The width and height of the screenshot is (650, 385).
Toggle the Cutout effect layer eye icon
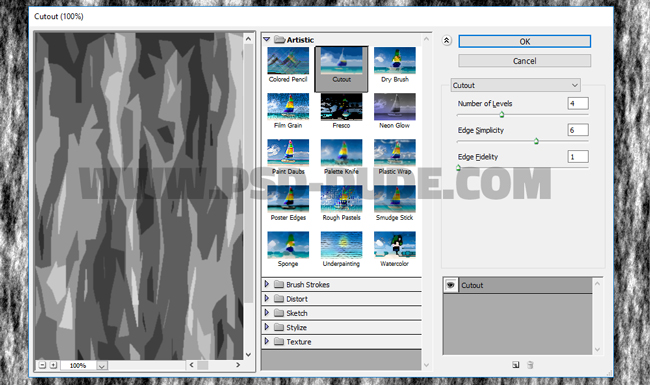[451, 285]
